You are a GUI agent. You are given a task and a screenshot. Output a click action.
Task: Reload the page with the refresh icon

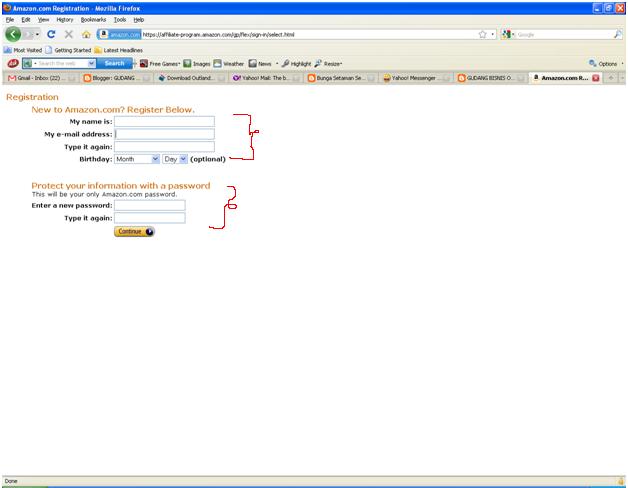pos(51,34)
